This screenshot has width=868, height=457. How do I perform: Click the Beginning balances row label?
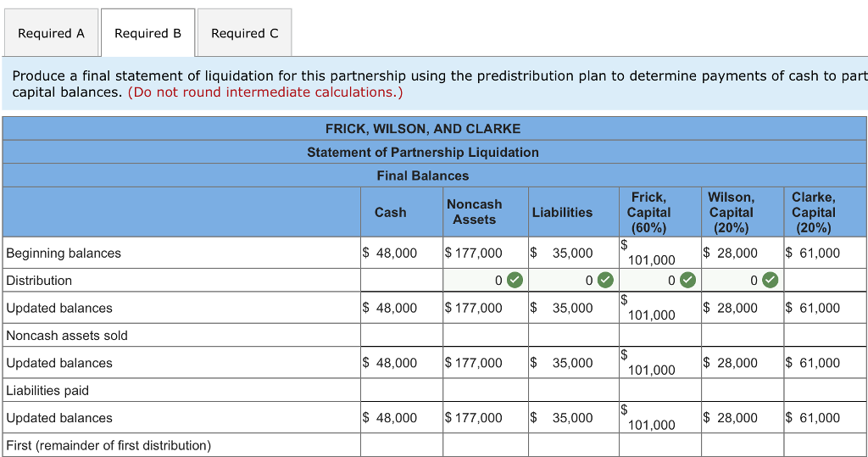63,254
